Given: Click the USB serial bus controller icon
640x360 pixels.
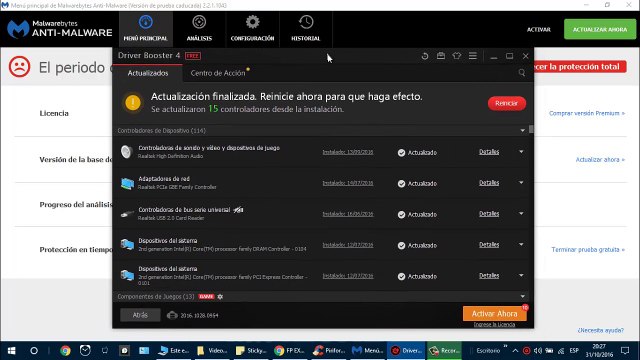Looking at the screenshot, I should point(127,214).
